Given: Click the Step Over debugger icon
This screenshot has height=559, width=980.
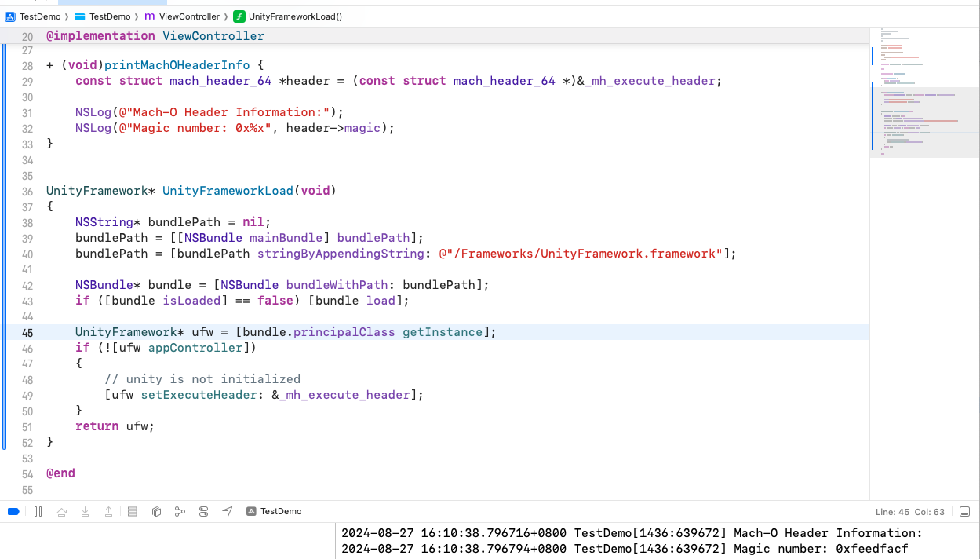Looking at the screenshot, I should coord(61,511).
